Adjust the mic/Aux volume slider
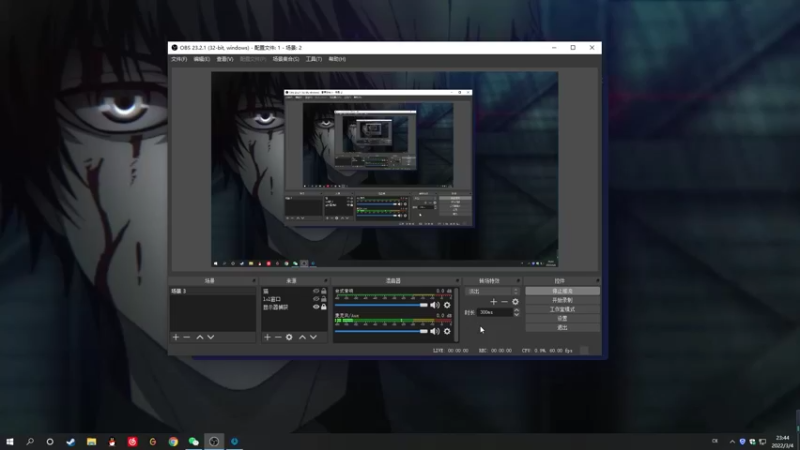The height and width of the screenshot is (450, 800). pos(381,331)
